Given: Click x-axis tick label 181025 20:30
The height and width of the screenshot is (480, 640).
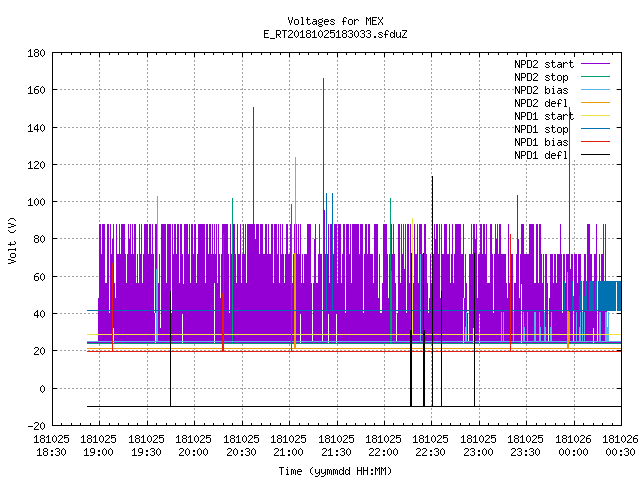Looking at the screenshot, I should point(241,446).
